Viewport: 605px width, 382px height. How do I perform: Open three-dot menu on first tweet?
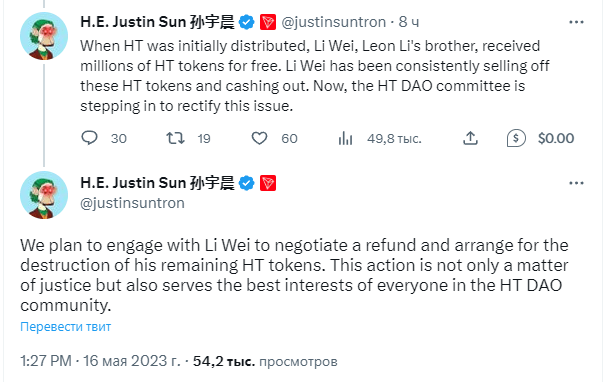[576, 22]
